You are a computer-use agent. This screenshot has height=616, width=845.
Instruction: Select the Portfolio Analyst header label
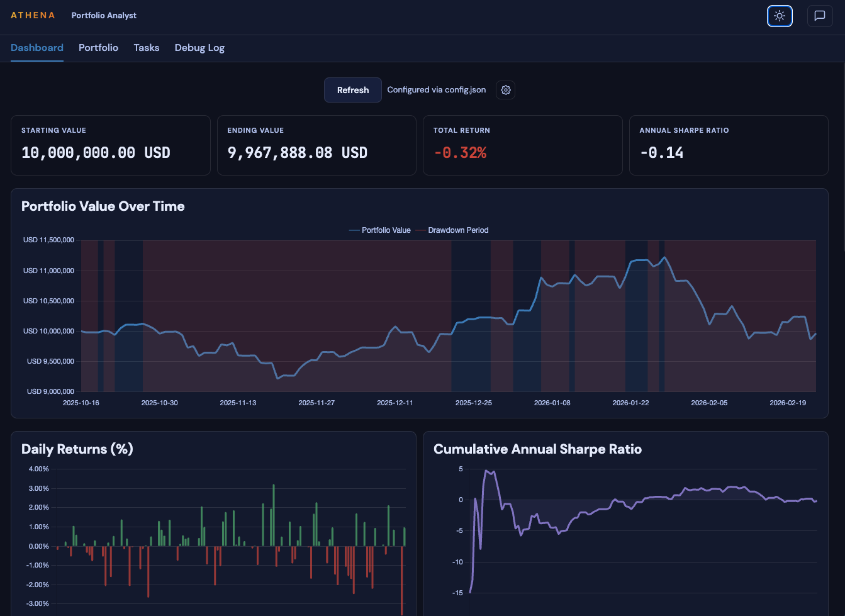pyautogui.click(x=104, y=16)
